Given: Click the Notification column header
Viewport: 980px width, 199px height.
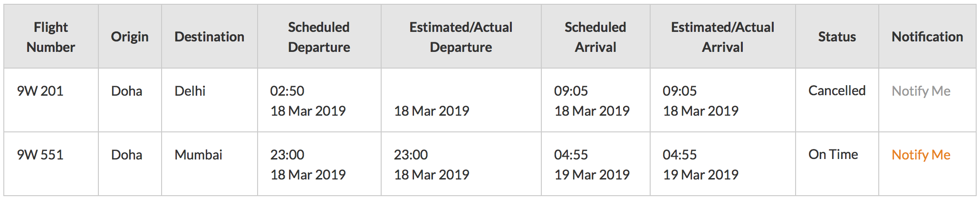Looking at the screenshot, I should 927,37.
